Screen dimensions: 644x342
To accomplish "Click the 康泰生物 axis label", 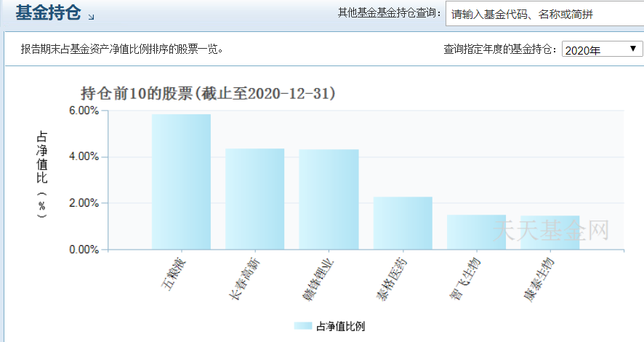I will coord(539,279).
